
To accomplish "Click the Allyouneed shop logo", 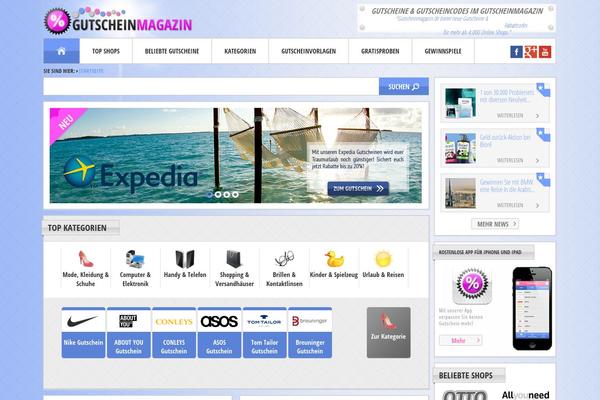I will coord(525,395).
